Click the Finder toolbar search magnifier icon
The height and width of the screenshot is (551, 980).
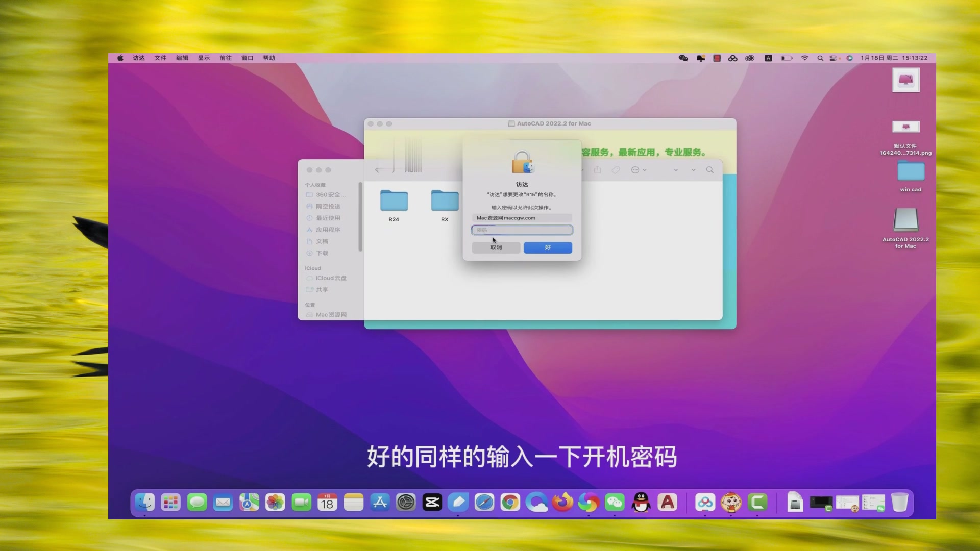point(709,170)
